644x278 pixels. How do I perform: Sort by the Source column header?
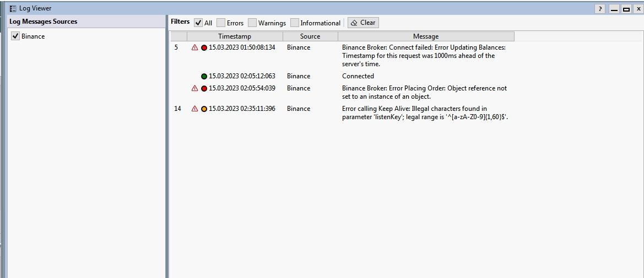(x=310, y=36)
